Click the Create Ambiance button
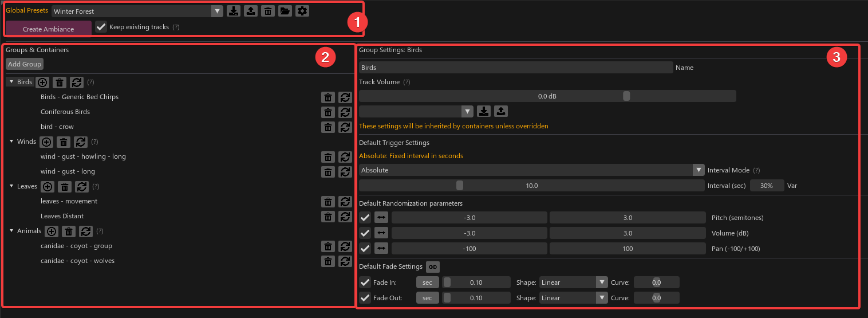This screenshot has width=868, height=318. [49, 29]
